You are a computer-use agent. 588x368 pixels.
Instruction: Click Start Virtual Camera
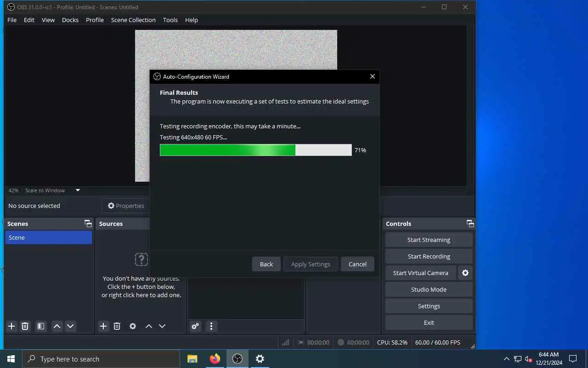click(421, 273)
